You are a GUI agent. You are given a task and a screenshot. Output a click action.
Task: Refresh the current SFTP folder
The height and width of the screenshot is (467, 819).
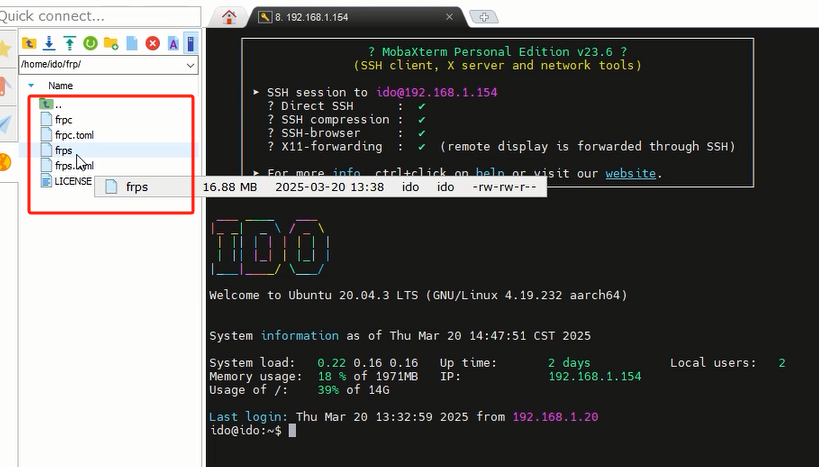coord(90,43)
